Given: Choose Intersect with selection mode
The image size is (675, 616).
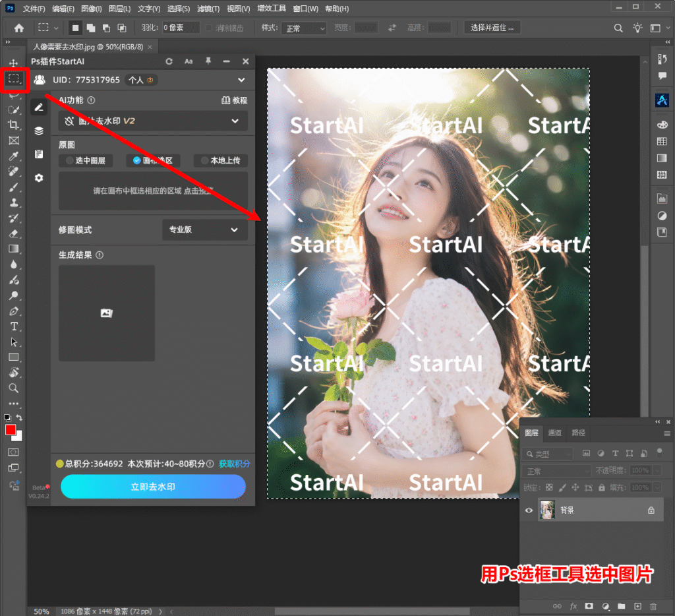Looking at the screenshot, I should coord(122,28).
